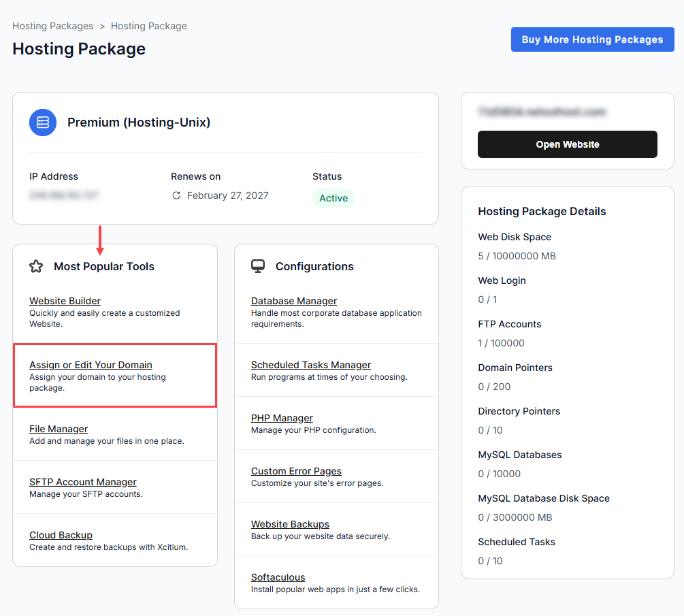Click the monitor icon beside Configurations

pos(258,266)
